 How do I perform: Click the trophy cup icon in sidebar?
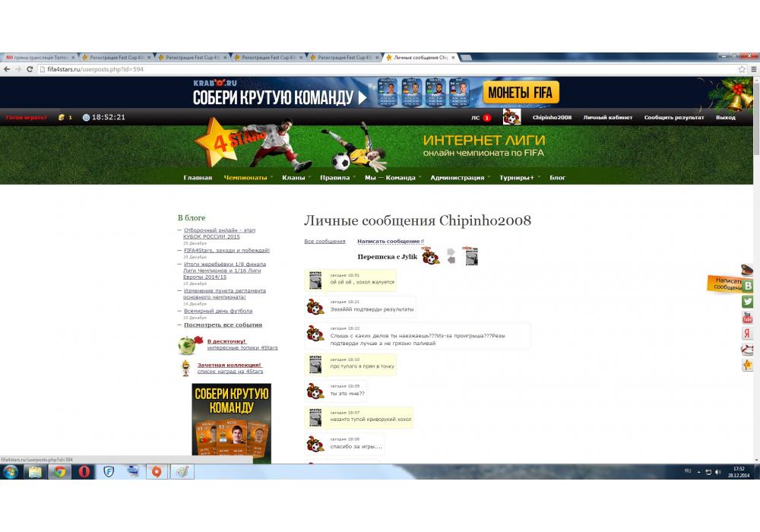click(x=185, y=369)
